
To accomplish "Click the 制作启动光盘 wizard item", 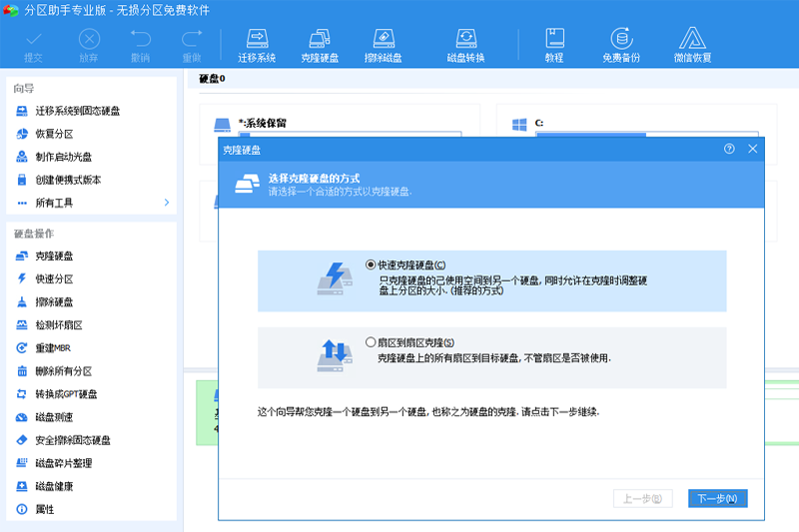I will point(63,157).
